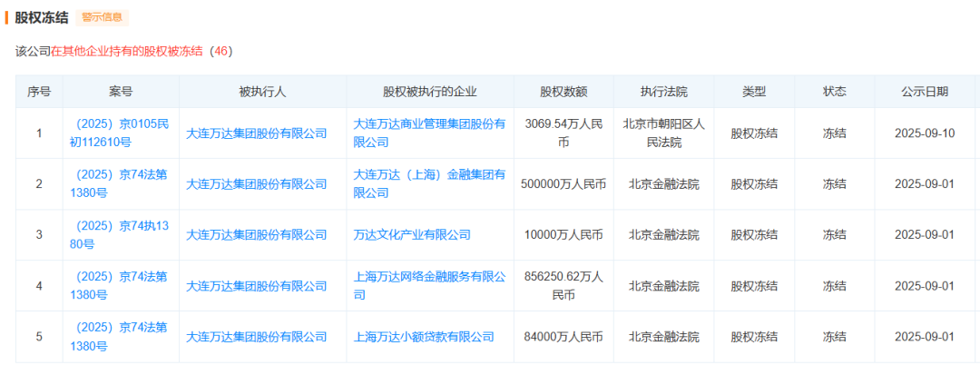Click sequence number 4 cell
The image size is (980, 365).
(39, 286)
